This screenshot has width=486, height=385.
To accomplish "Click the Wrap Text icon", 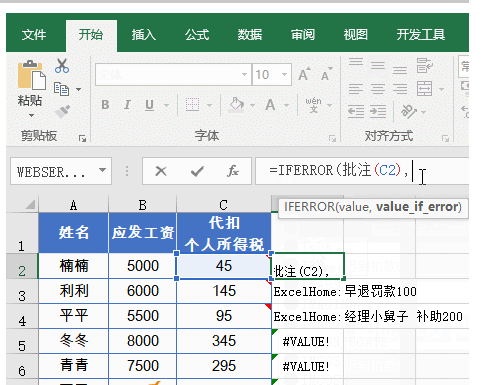I will [425, 65].
